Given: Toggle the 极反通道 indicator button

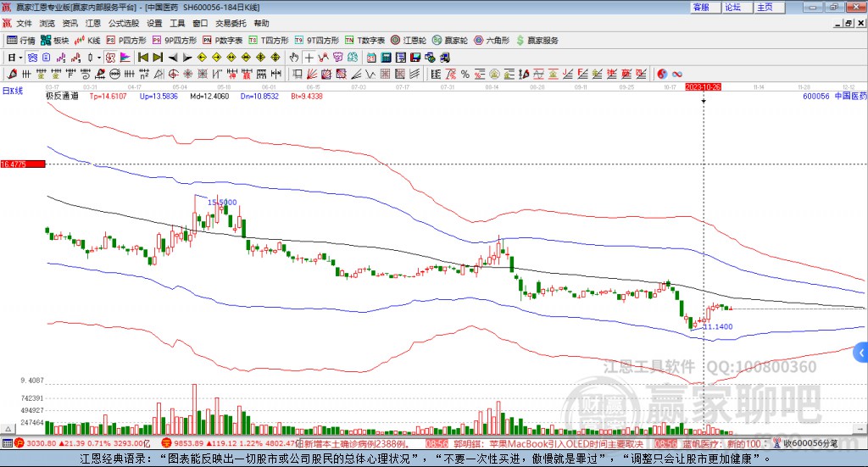Looking at the screenshot, I should pos(110,58).
